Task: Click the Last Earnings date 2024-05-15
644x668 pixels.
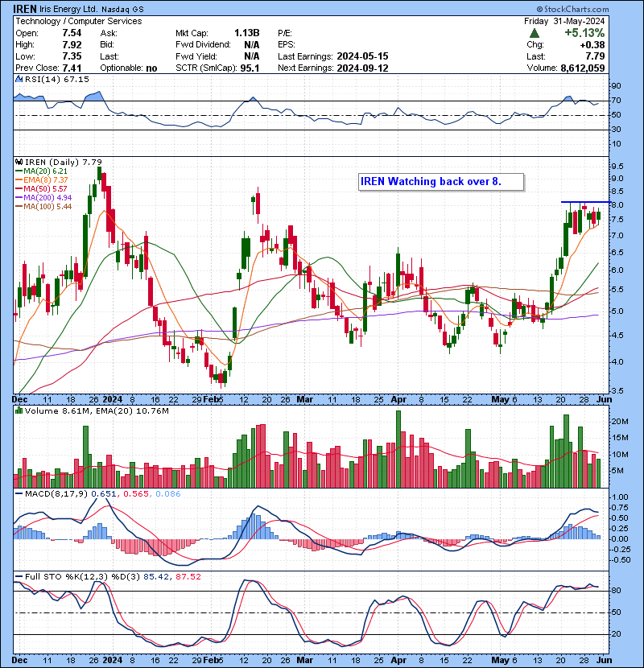Action: point(362,56)
